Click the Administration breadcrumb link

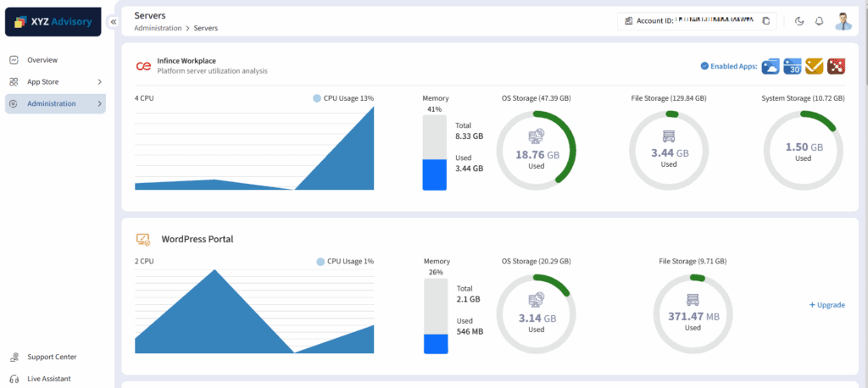(158, 28)
